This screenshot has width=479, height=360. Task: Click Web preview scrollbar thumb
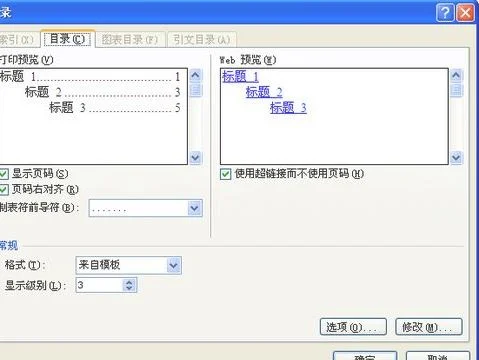456,90
